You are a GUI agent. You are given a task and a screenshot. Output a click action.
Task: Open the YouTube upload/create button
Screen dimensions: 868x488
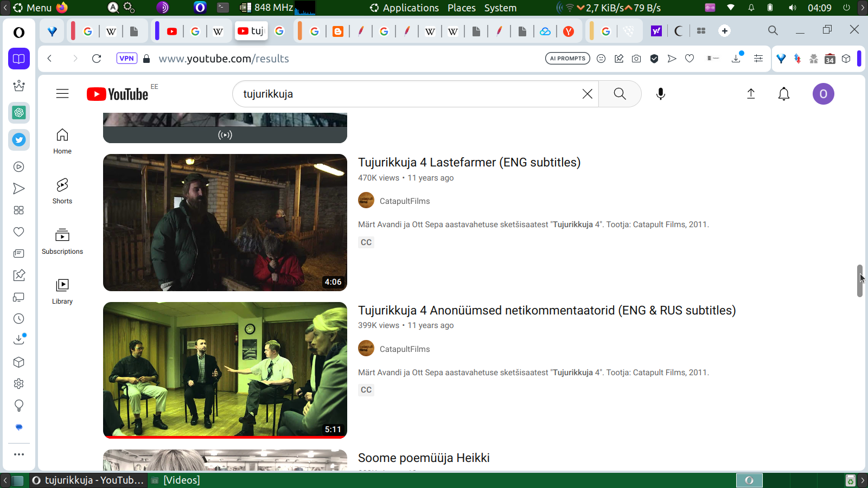point(751,94)
